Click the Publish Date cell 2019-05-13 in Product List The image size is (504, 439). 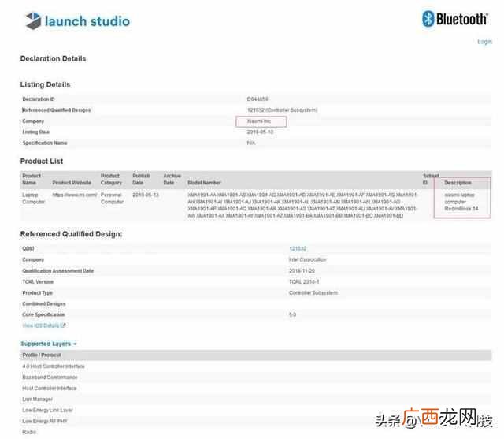(x=146, y=195)
